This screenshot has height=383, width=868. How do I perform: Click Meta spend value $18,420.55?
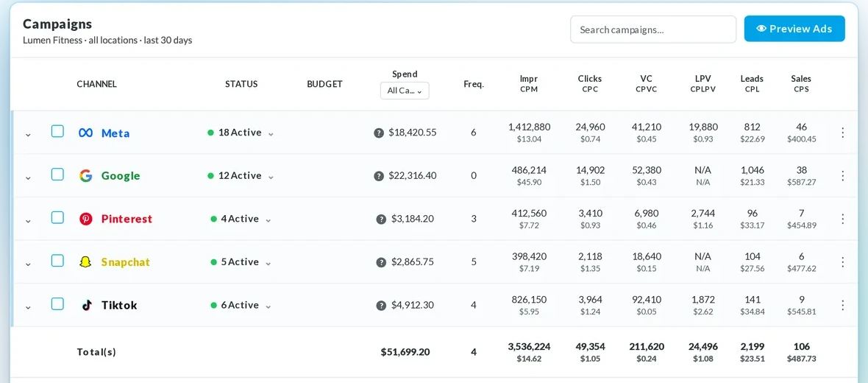(413, 133)
